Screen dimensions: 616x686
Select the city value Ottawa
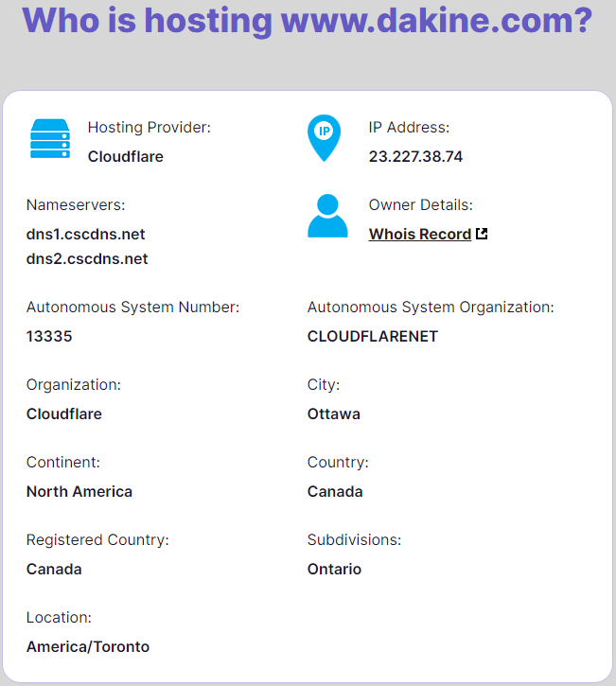tap(334, 413)
